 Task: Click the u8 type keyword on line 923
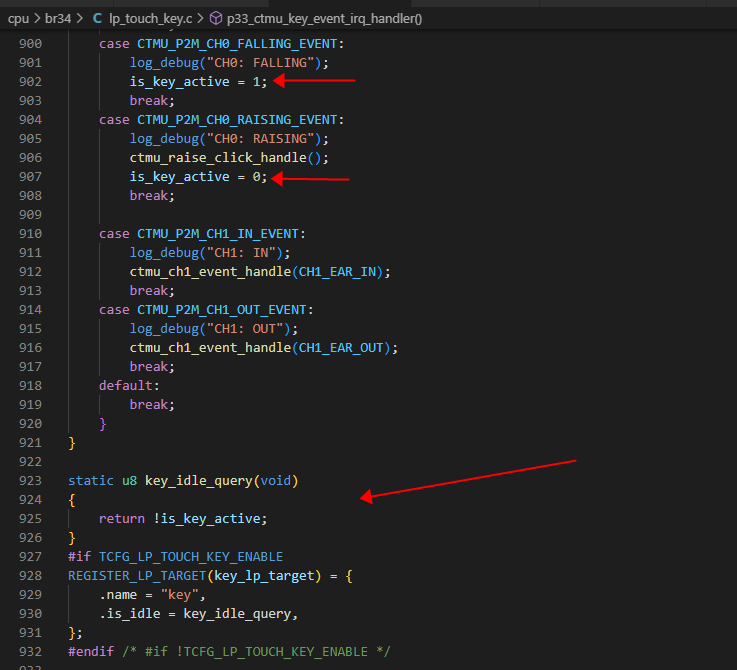click(129, 481)
